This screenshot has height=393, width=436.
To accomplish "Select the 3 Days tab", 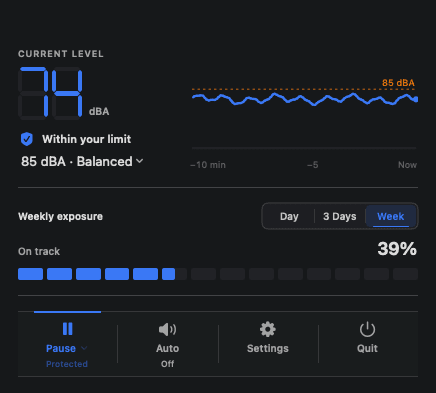I will point(340,216).
